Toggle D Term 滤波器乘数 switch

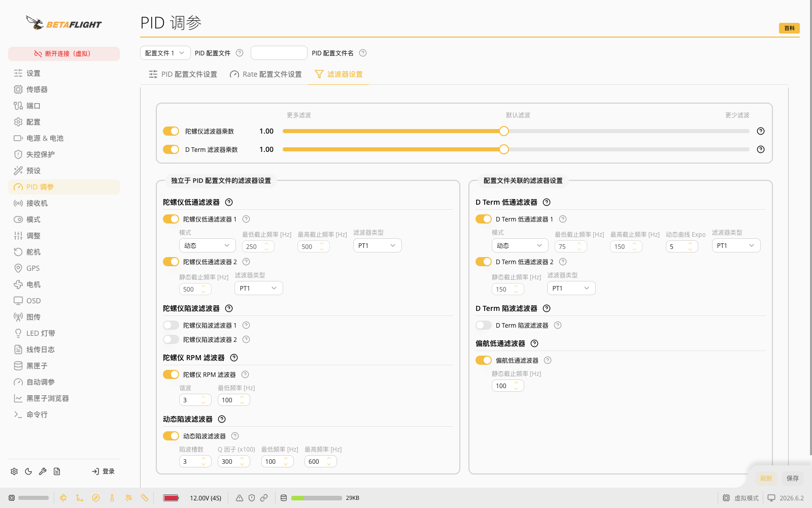coord(171,149)
